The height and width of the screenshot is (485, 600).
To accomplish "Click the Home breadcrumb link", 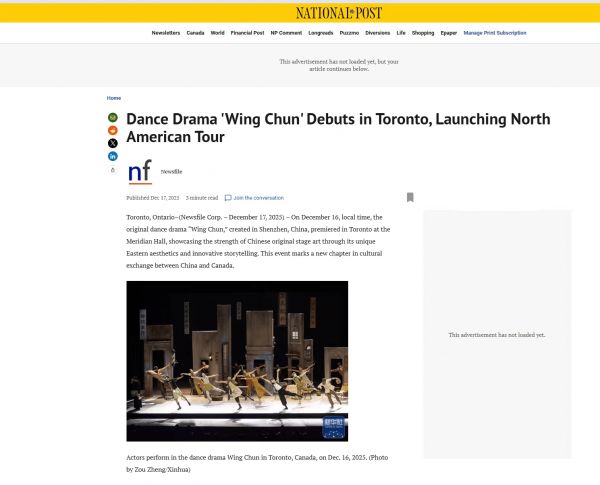I will coord(114,98).
